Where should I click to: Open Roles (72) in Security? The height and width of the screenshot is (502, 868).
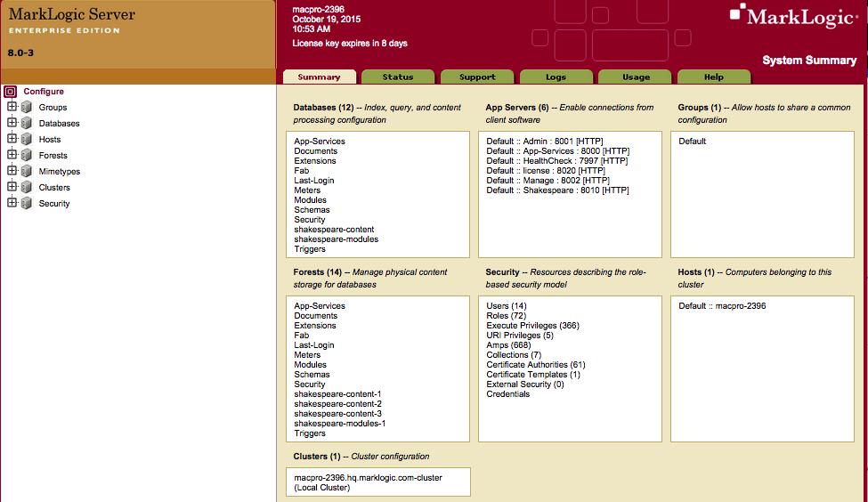click(x=507, y=315)
